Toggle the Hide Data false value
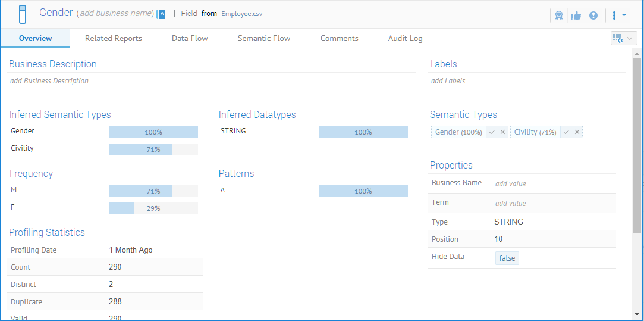The width and height of the screenshot is (644, 321). click(x=507, y=258)
